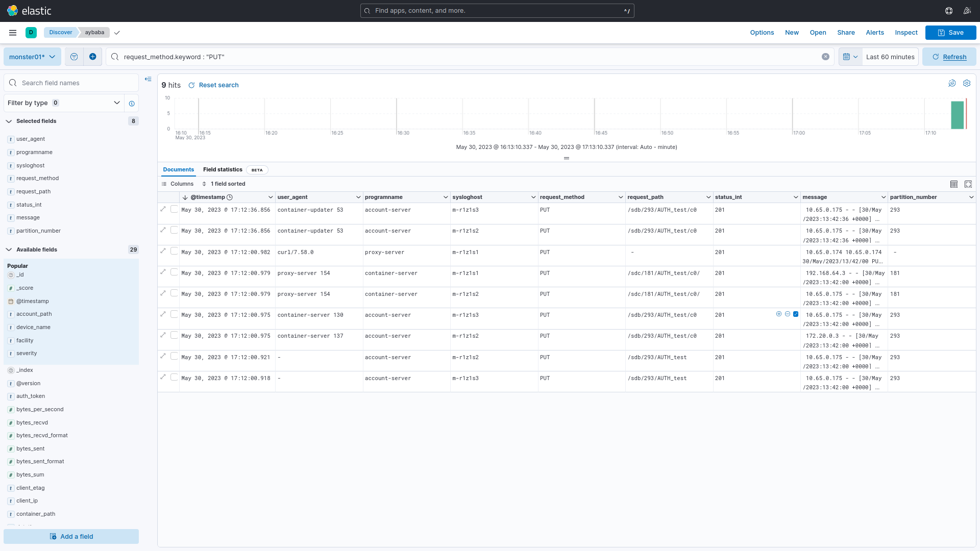
Task: Toggle fullscreen for documents table
Action: tap(968, 184)
